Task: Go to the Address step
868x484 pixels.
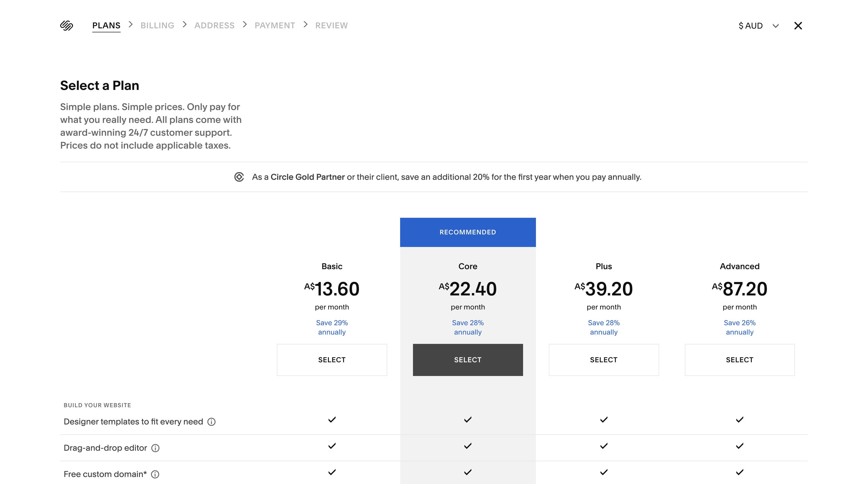Action: point(214,26)
